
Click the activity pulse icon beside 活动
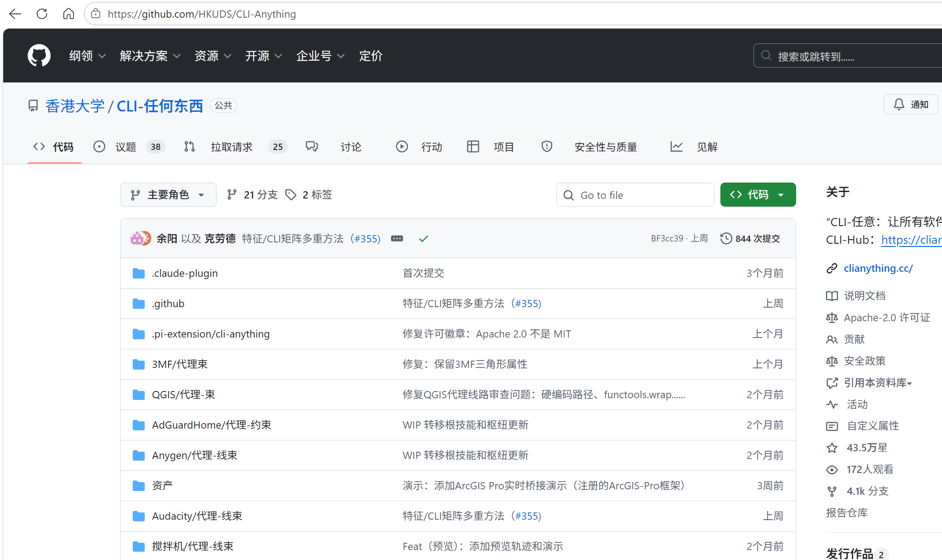point(832,405)
